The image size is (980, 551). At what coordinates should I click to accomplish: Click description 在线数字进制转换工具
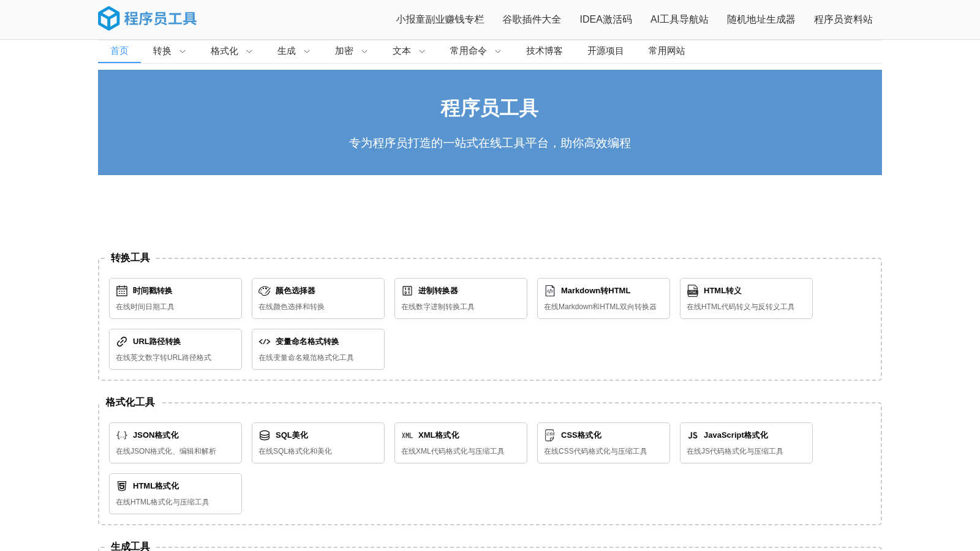pyautogui.click(x=438, y=307)
